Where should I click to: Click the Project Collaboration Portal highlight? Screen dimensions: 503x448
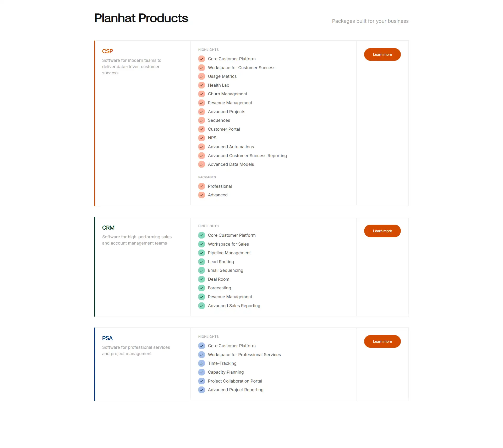(235, 381)
